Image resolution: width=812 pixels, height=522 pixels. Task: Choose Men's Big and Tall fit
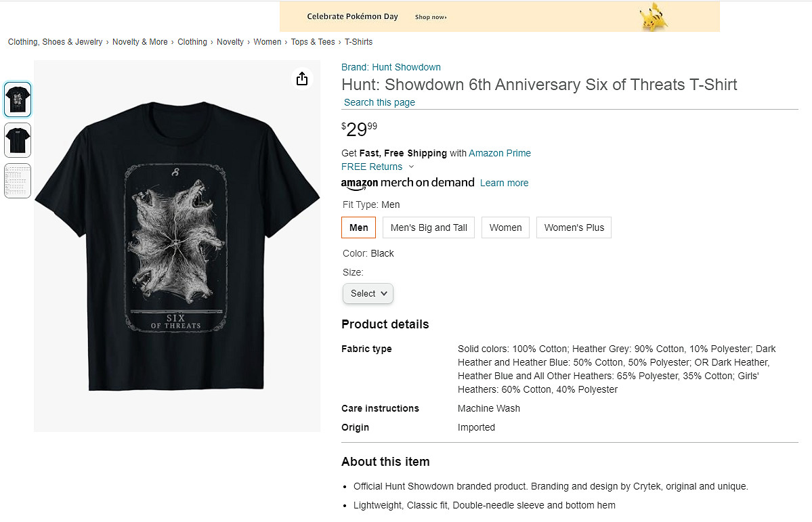(429, 227)
